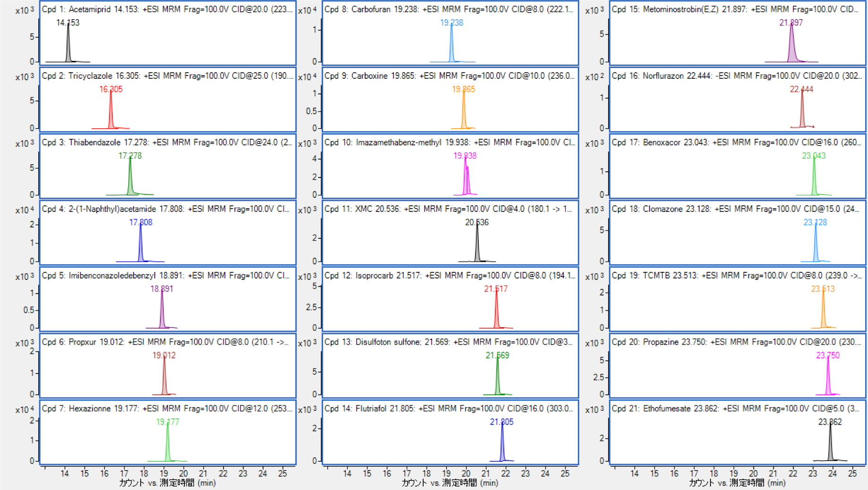The height and width of the screenshot is (490, 868).
Task: Click the Cpd 19 TCMTB title text
Action: point(737,276)
